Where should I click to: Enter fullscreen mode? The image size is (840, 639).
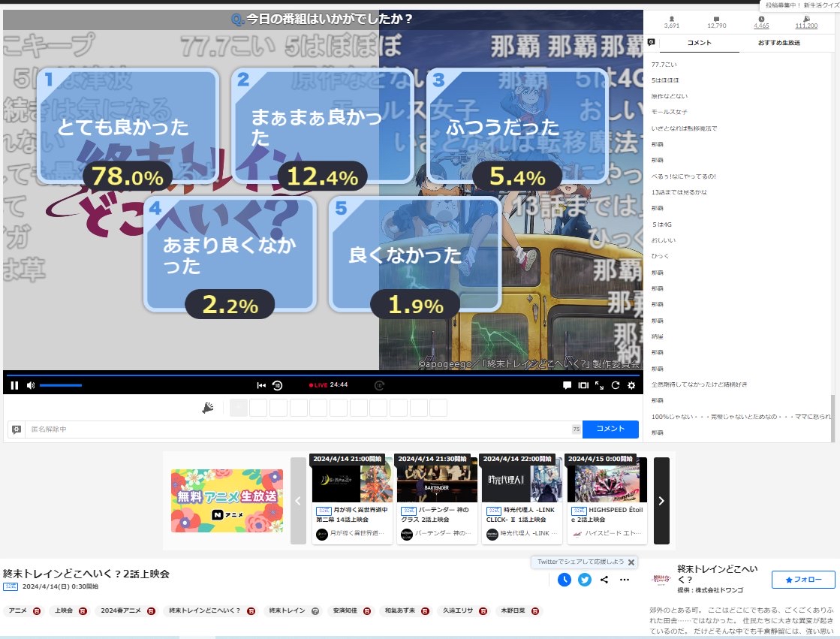coord(600,385)
